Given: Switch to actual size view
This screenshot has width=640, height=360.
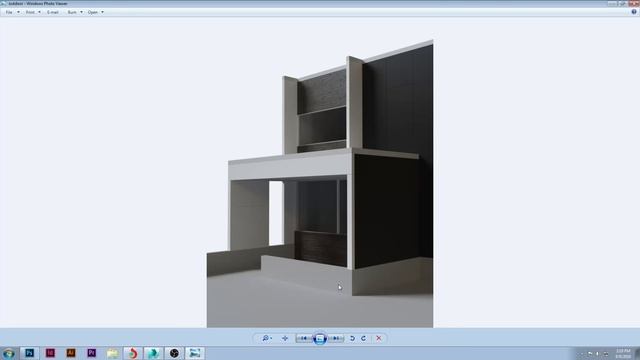Looking at the screenshot, I should [x=285, y=338].
